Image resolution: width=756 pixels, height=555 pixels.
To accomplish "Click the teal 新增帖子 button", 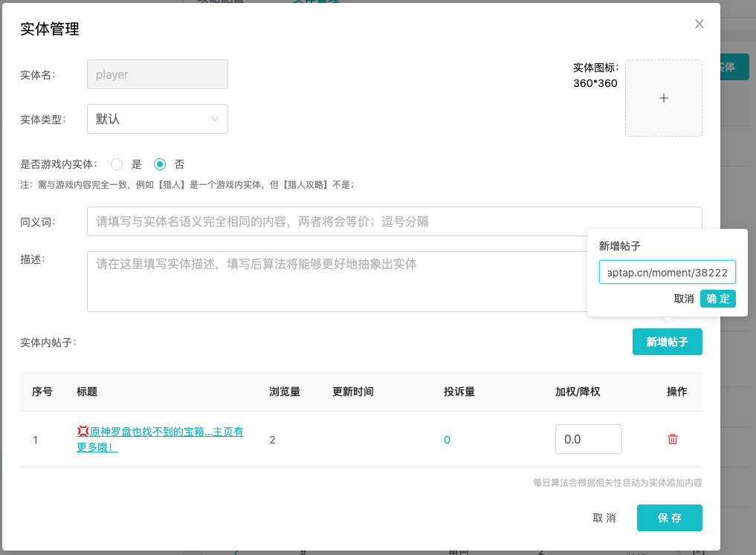I will click(x=667, y=342).
